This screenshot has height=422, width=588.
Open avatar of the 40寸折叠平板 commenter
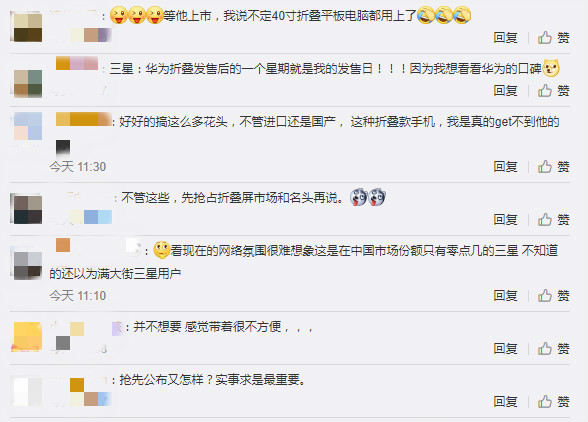tap(28, 27)
